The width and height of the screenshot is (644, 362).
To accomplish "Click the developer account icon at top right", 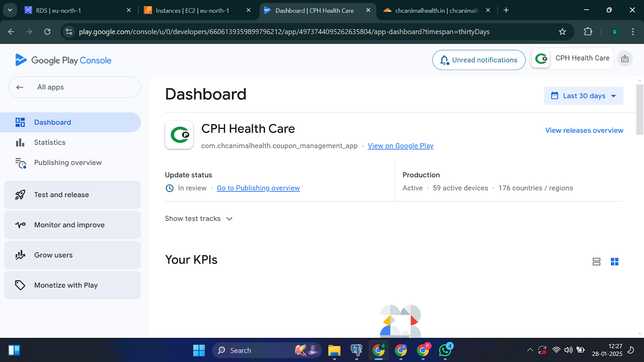I will (x=625, y=59).
